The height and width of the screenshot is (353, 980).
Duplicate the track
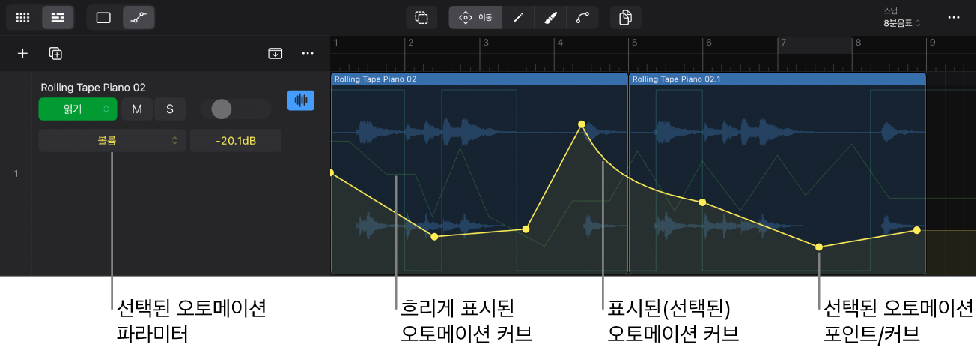[x=55, y=53]
